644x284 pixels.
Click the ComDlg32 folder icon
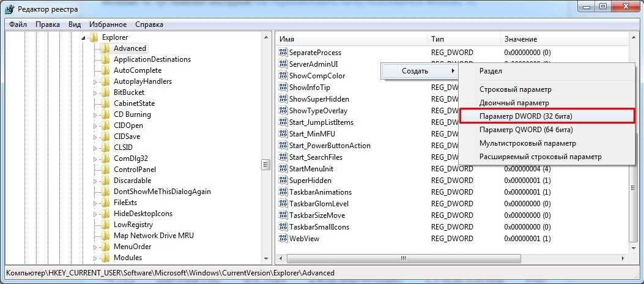pos(106,159)
